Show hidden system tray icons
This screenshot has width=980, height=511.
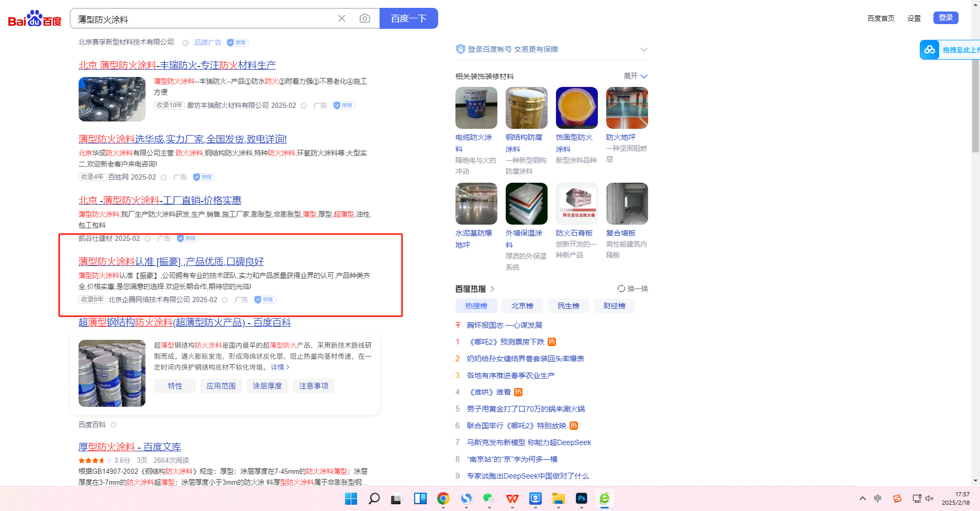(863, 498)
